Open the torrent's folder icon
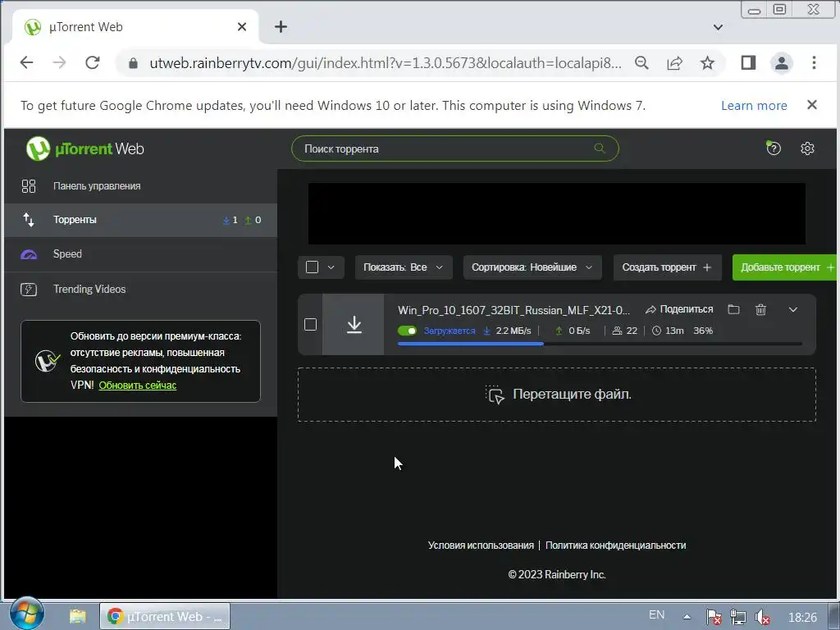 tap(733, 309)
